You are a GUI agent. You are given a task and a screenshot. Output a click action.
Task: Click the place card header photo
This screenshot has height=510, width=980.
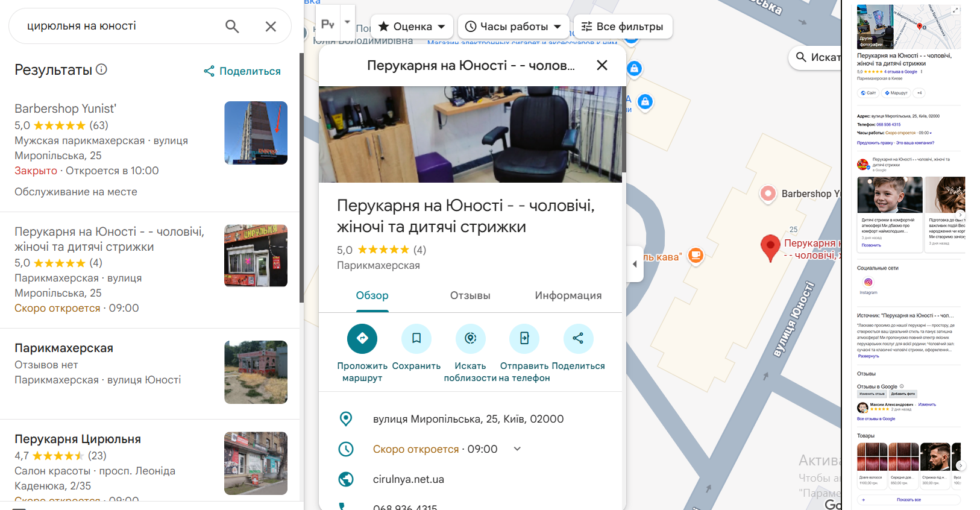tap(470, 134)
